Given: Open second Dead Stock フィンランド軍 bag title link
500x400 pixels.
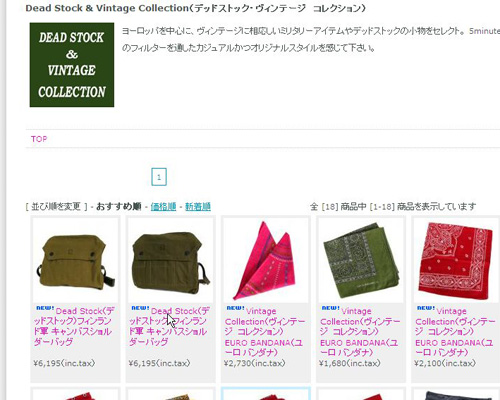Looking at the screenshot, I should 169,326.
